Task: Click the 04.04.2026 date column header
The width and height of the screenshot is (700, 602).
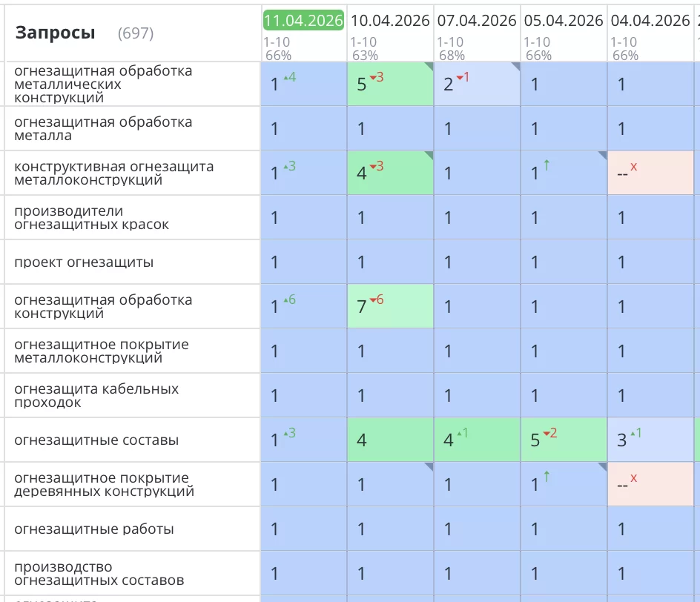Action: pos(650,21)
